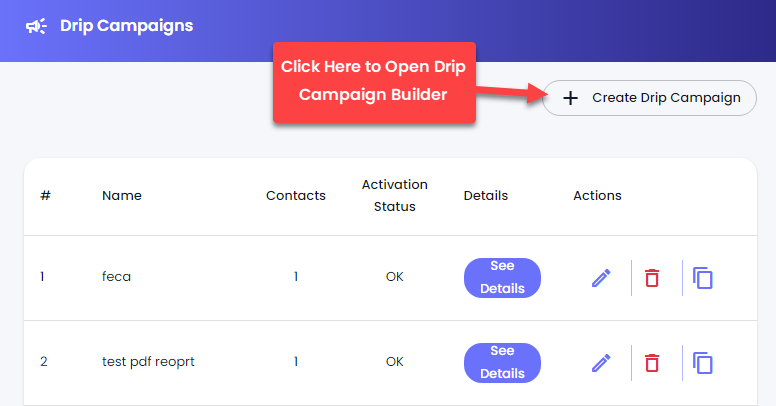This screenshot has width=776, height=406.
Task: Click the Details column header
Action: coord(485,196)
